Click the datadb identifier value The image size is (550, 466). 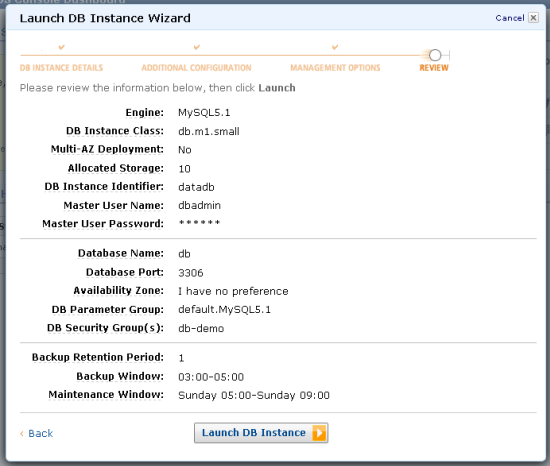pyautogui.click(x=196, y=187)
